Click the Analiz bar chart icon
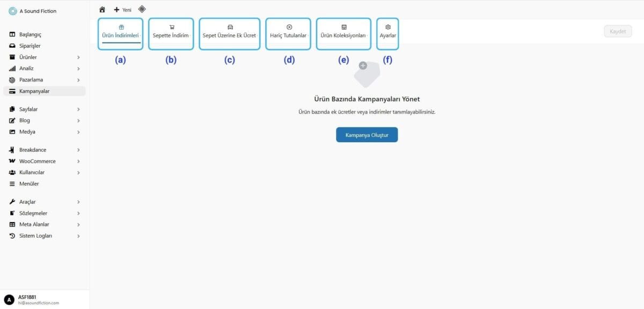Image resolution: width=644 pixels, height=309 pixels. click(x=12, y=69)
